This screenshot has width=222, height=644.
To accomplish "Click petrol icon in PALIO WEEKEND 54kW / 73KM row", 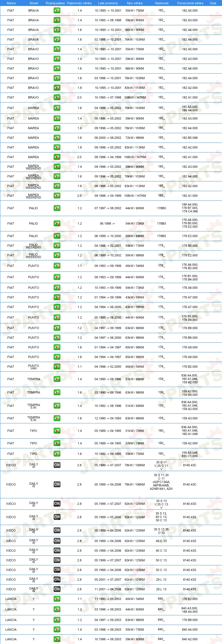I will [57, 246].
